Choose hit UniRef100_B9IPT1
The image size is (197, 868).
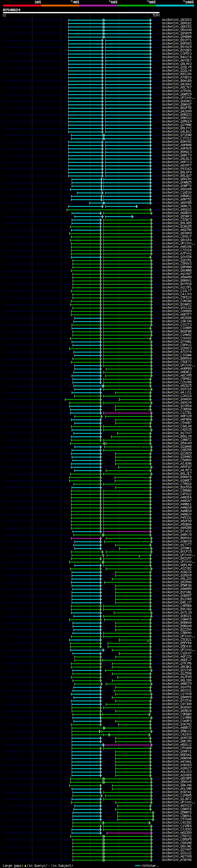tap(177, 40)
